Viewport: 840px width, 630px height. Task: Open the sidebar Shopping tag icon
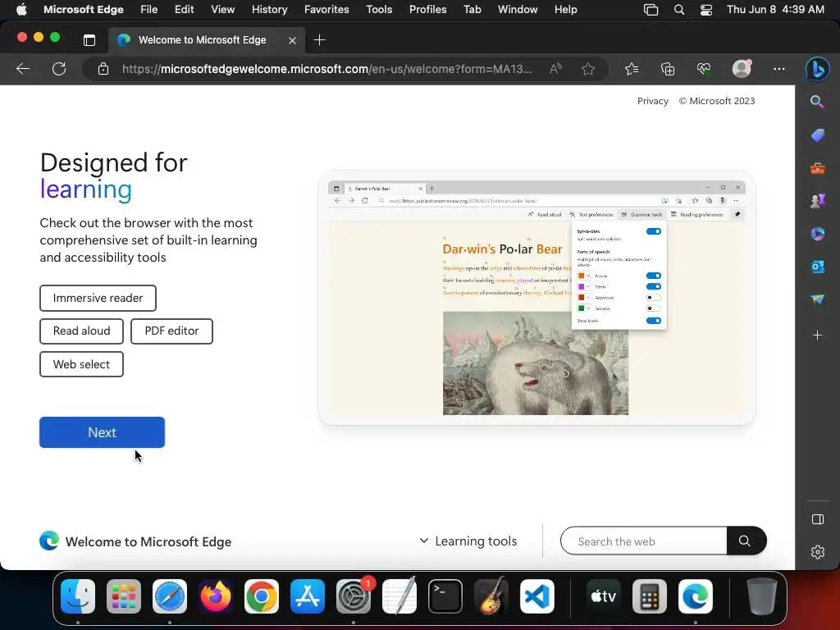pos(818,135)
